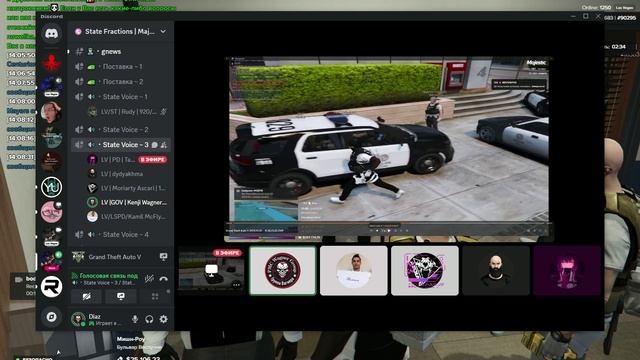Open the red octopus server icon
Screen dimensions: 640x360
51,62
